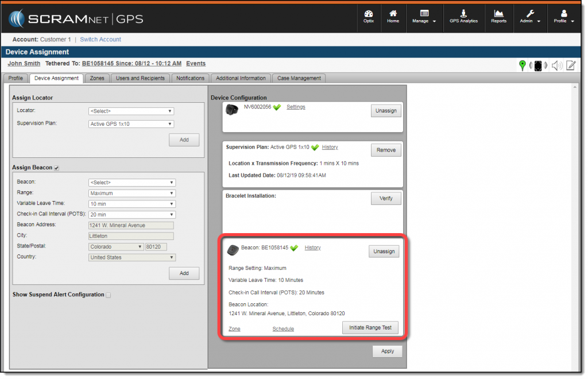The height and width of the screenshot is (379, 588).
Task: Open GPS Analytics
Action: click(x=463, y=17)
